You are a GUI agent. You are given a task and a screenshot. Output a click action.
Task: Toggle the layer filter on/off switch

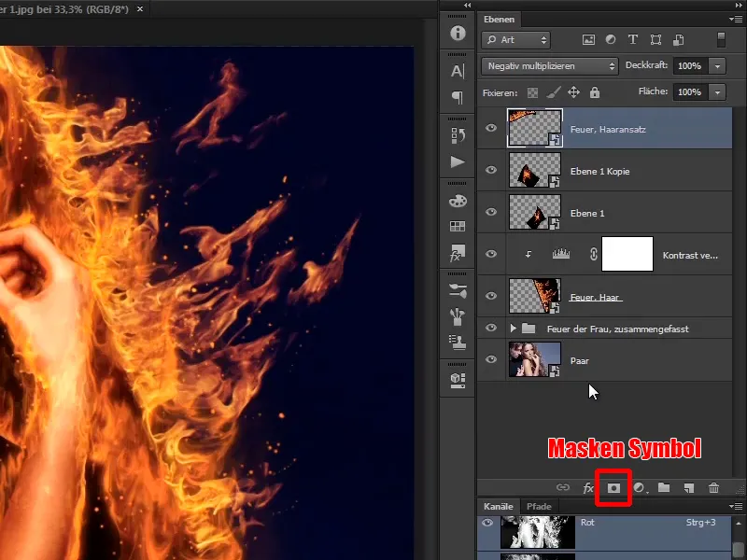click(721, 40)
